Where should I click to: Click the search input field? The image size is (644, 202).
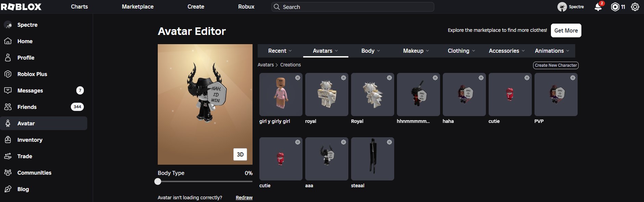(353, 7)
